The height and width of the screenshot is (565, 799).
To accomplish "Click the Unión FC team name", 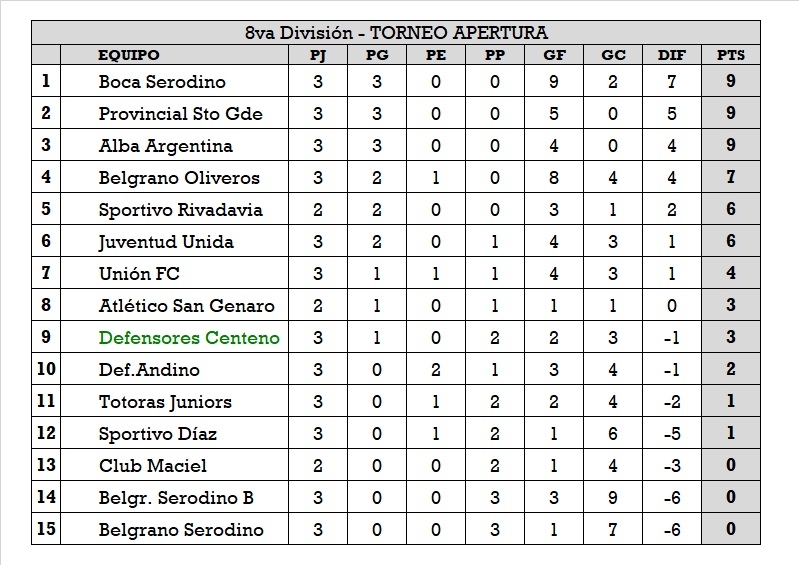I will (x=139, y=274).
